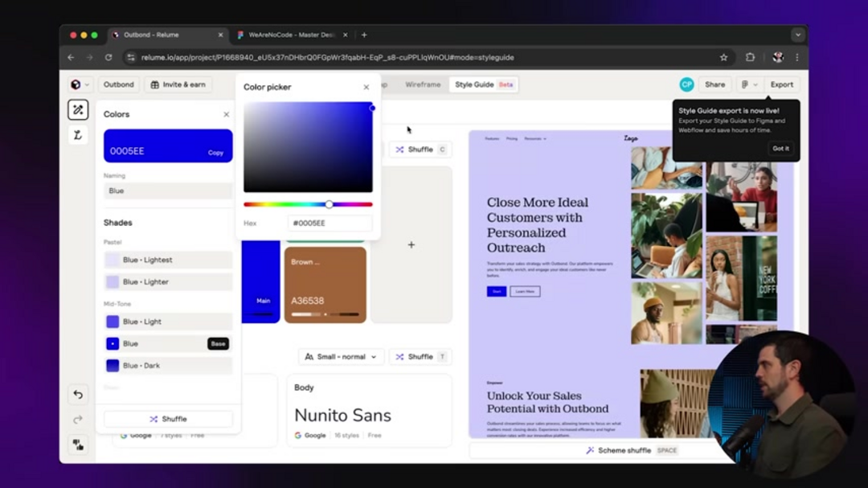
Task: Close the Color picker popup
Action: (x=366, y=87)
